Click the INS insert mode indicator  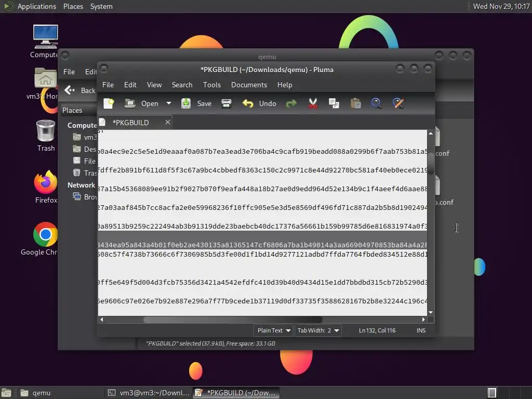(421, 330)
